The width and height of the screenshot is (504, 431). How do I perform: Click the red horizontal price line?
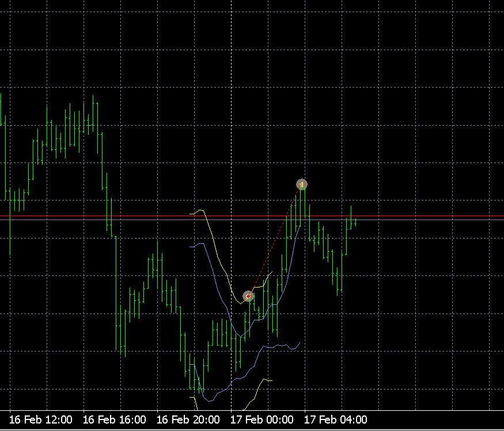pos(252,216)
